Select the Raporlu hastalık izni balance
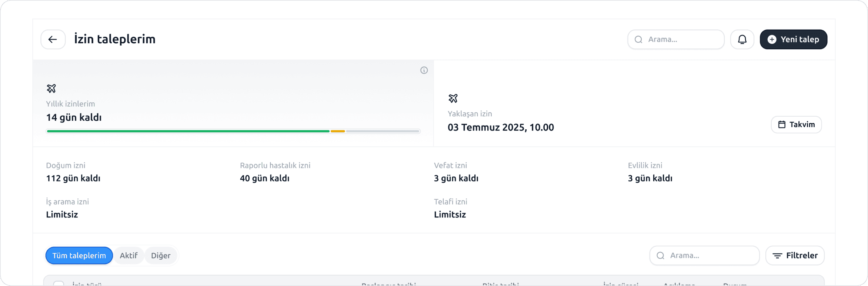The image size is (868, 286). (x=275, y=172)
